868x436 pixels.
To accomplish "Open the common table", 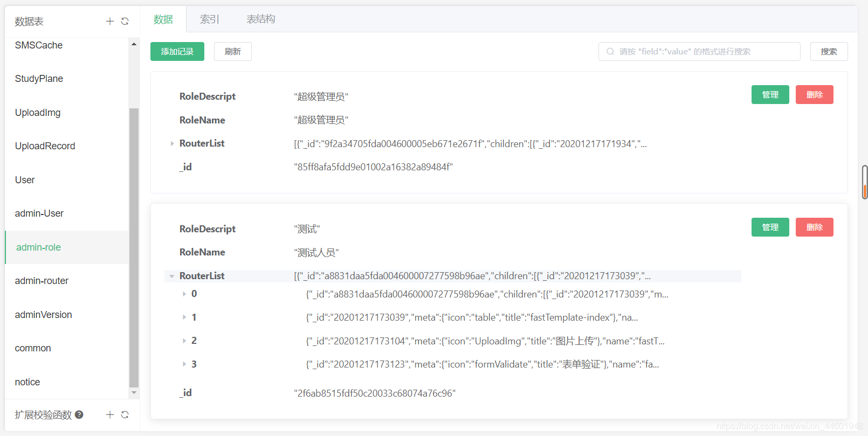I will click(x=67, y=348).
